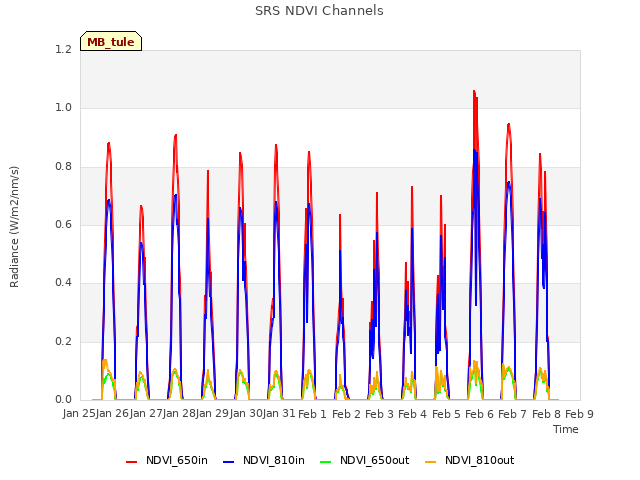Click the green NDVI_650out legend swatch

point(326,462)
